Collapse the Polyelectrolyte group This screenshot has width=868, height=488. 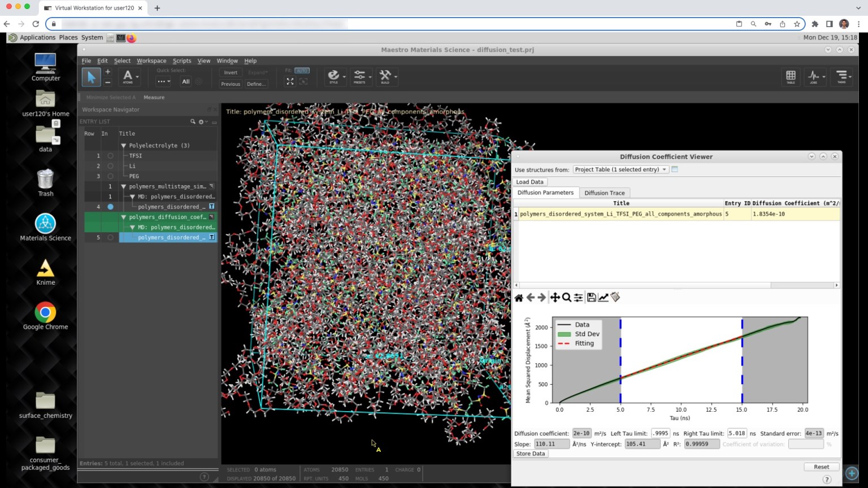point(124,146)
